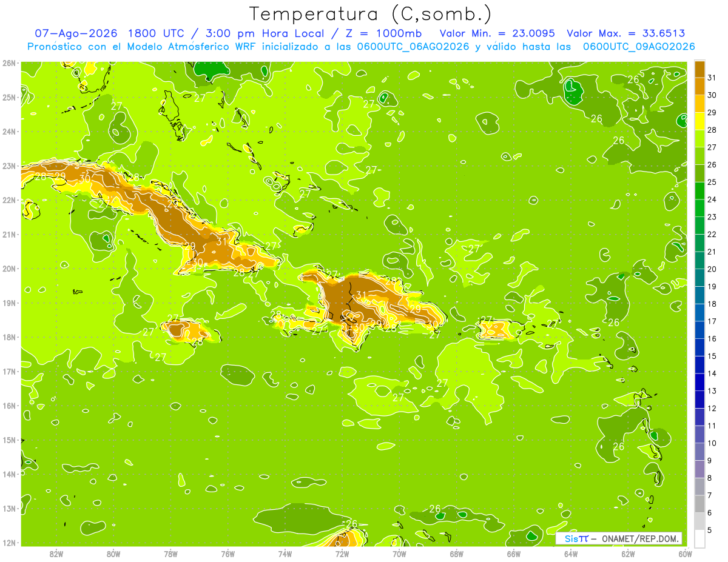Click the 66W longitude axis label
The image size is (728, 562).
[514, 554]
